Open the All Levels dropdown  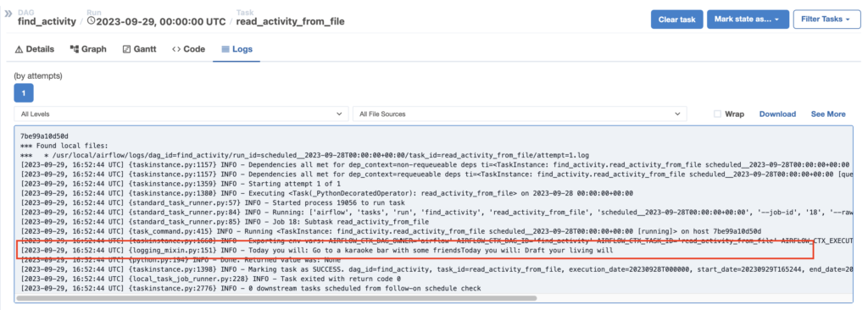(181, 114)
